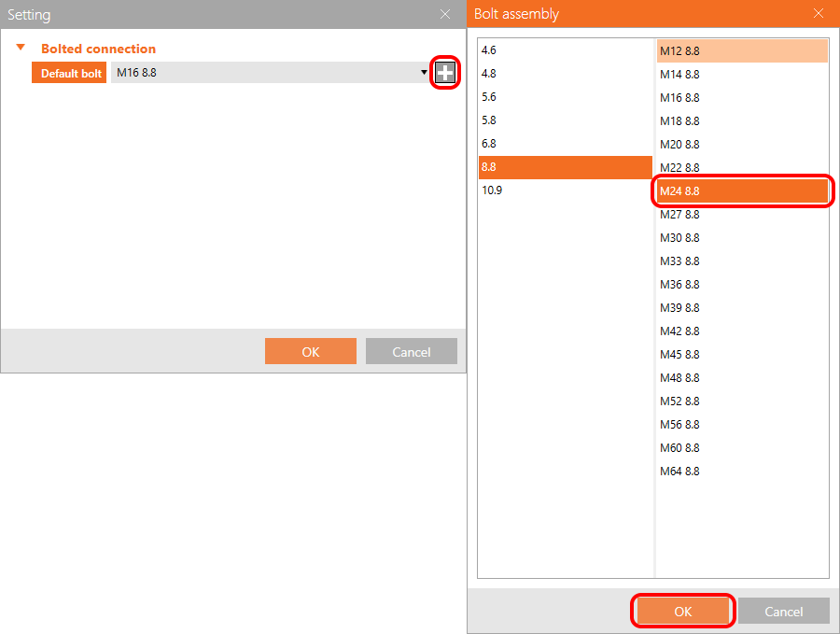This screenshot has width=840, height=634.
Task: Select bolt grade 6.8
Action: [x=566, y=144]
